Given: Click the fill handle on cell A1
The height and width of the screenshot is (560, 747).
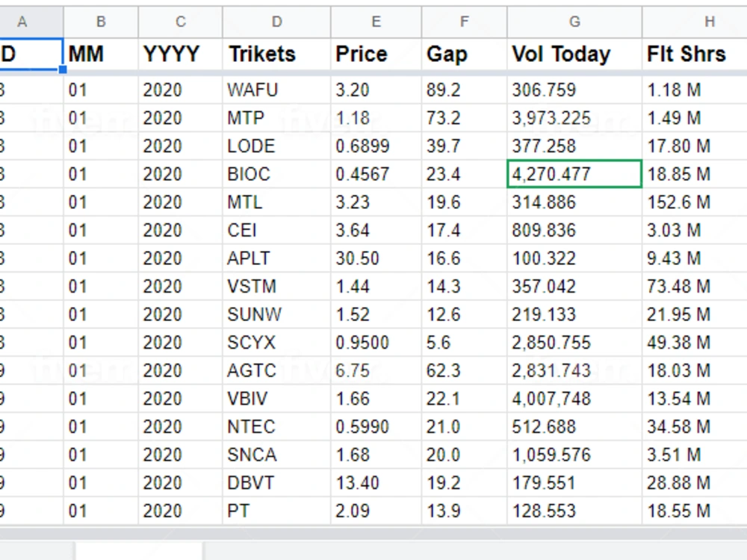Looking at the screenshot, I should 63,70.
